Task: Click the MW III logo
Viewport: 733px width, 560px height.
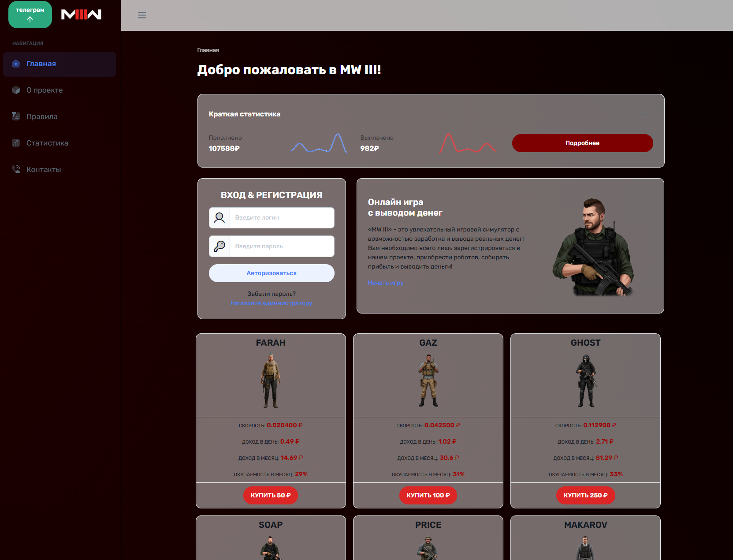Action: (81, 15)
